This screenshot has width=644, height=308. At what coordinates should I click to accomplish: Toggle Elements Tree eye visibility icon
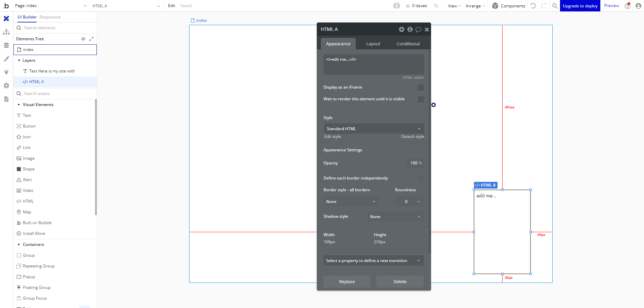pos(83,39)
